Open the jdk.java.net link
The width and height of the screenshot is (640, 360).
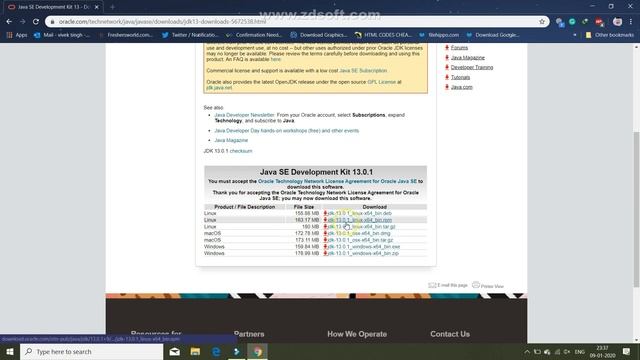point(219,88)
